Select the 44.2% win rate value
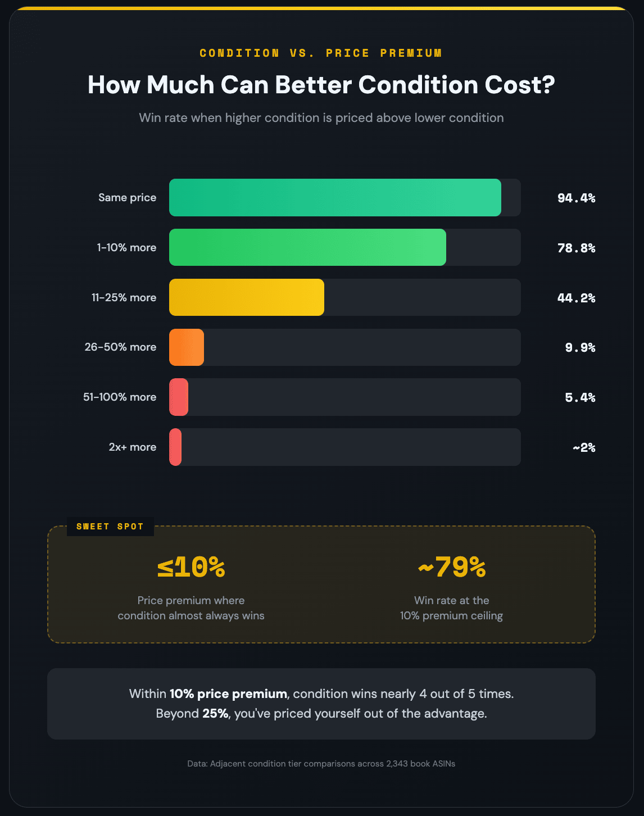644x816 pixels. (x=576, y=298)
